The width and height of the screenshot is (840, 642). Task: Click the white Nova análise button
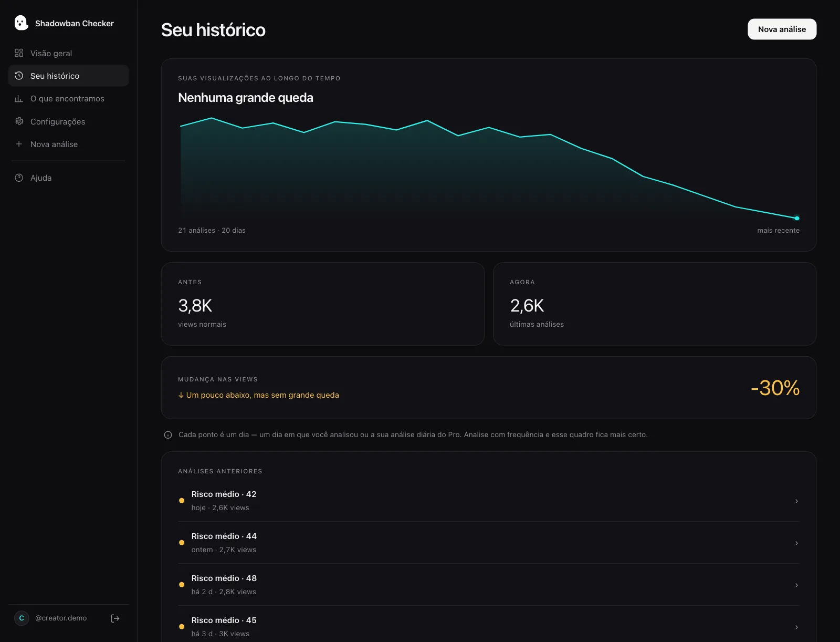tap(782, 29)
